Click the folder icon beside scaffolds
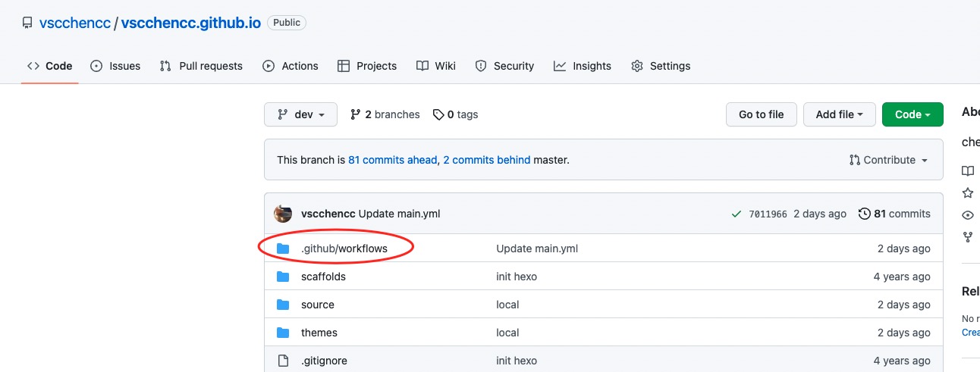The width and height of the screenshot is (980, 372). tap(283, 277)
